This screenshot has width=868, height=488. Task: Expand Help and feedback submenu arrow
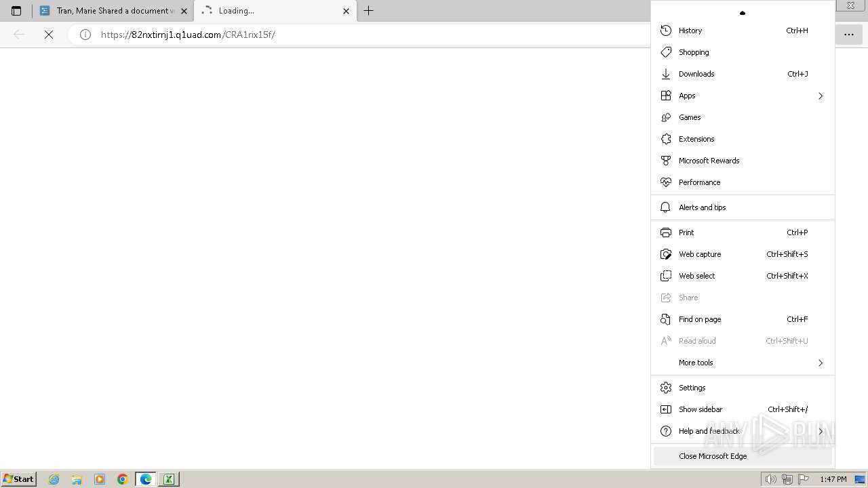(821, 431)
